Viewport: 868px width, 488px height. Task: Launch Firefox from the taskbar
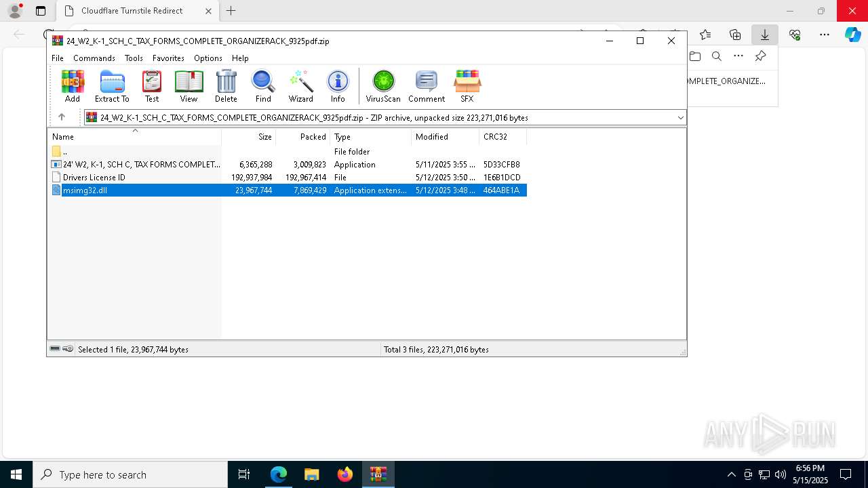(345, 474)
